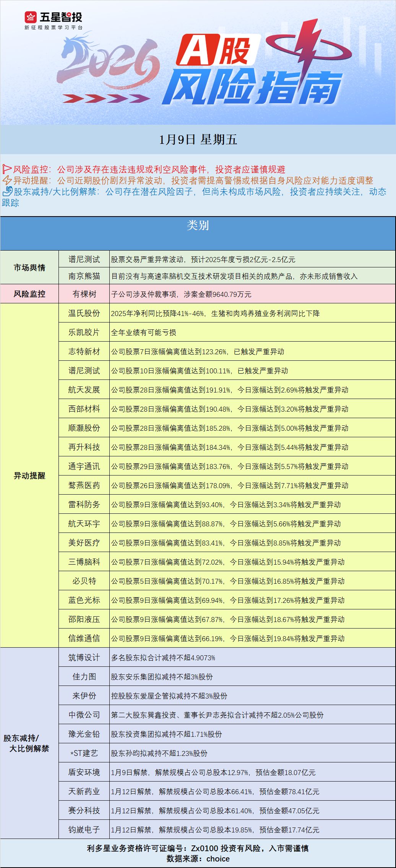Click the 三博脑科 stock name
Screen dimensions: 396x868
84,562
